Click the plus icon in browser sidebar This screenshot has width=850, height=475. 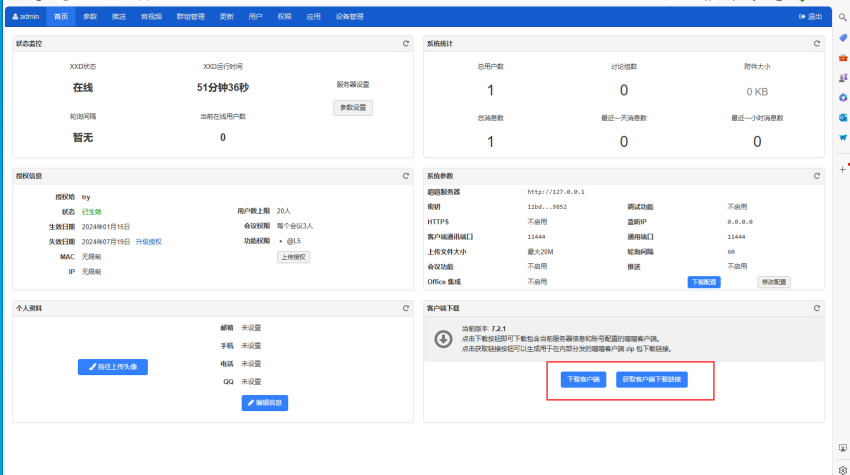click(x=843, y=169)
